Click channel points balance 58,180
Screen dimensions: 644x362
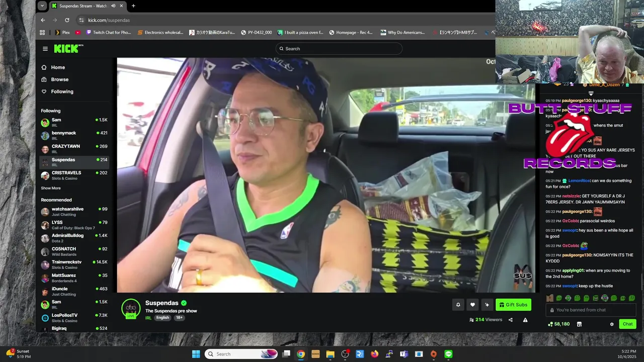pyautogui.click(x=558, y=324)
